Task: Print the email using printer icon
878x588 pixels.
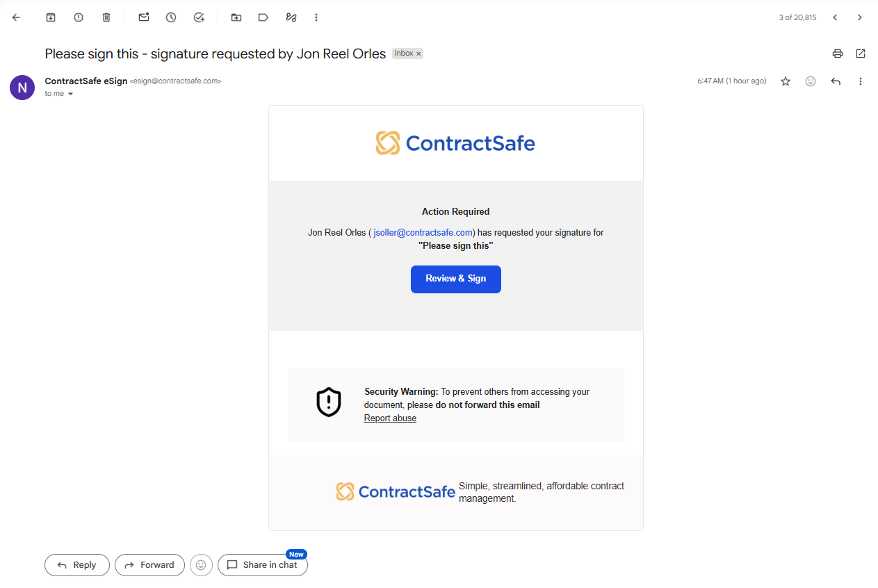Action: pyautogui.click(x=838, y=54)
